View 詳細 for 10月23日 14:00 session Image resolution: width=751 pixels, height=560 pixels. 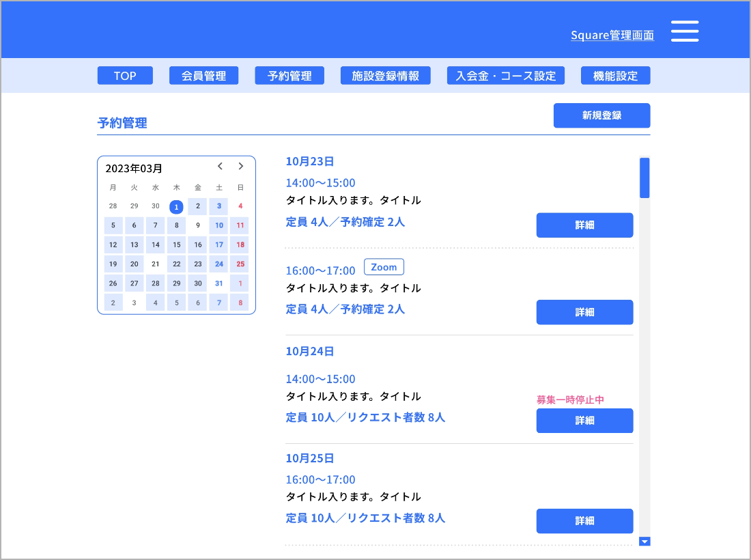click(584, 225)
